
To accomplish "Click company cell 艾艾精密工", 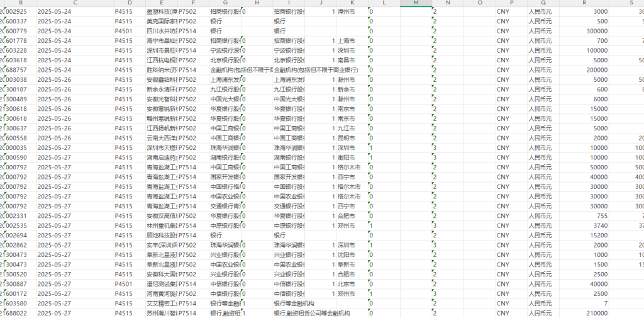I will 162,304.
